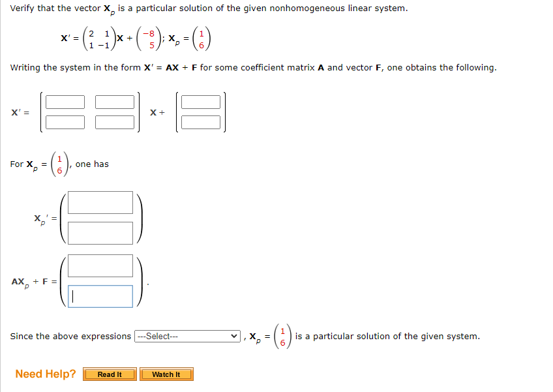The width and height of the screenshot is (553, 392).
Task: Click the top AXp + F answer box
Action: click(x=99, y=265)
